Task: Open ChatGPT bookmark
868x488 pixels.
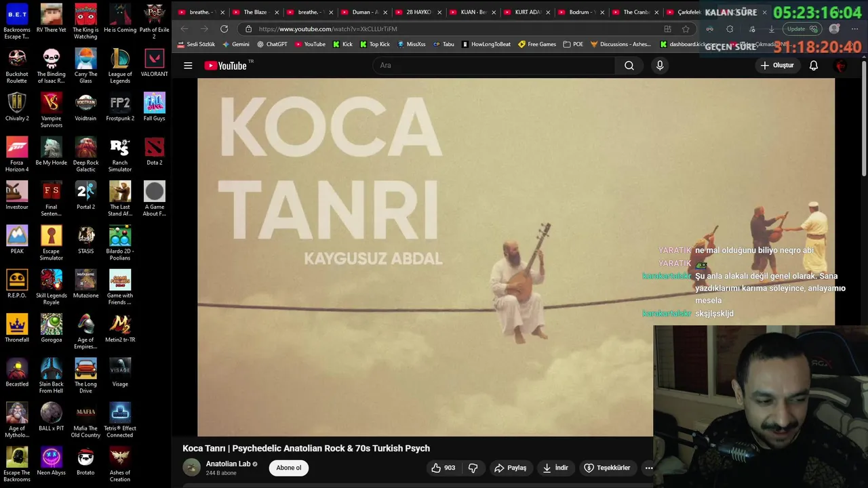Action: coord(272,44)
